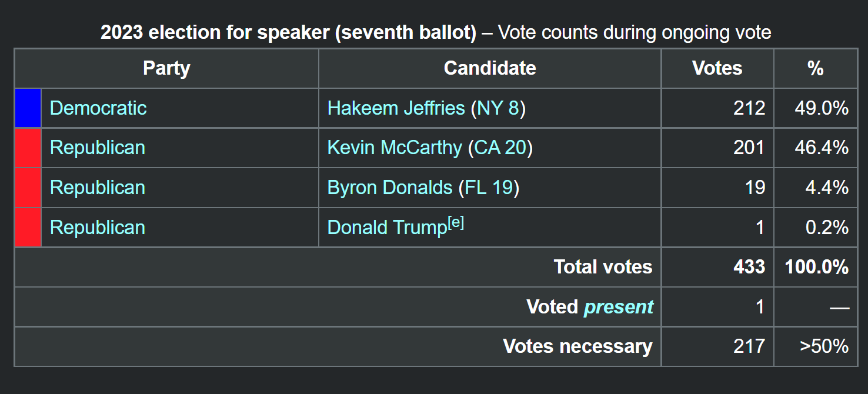Follow the FL 19 district link
This screenshot has width=868, height=394.
pos(489,188)
